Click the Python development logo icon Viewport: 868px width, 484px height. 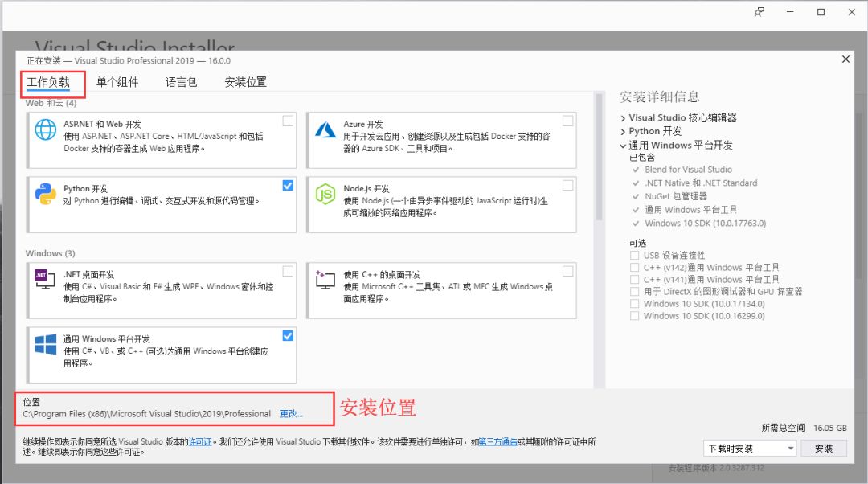point(45,194)
